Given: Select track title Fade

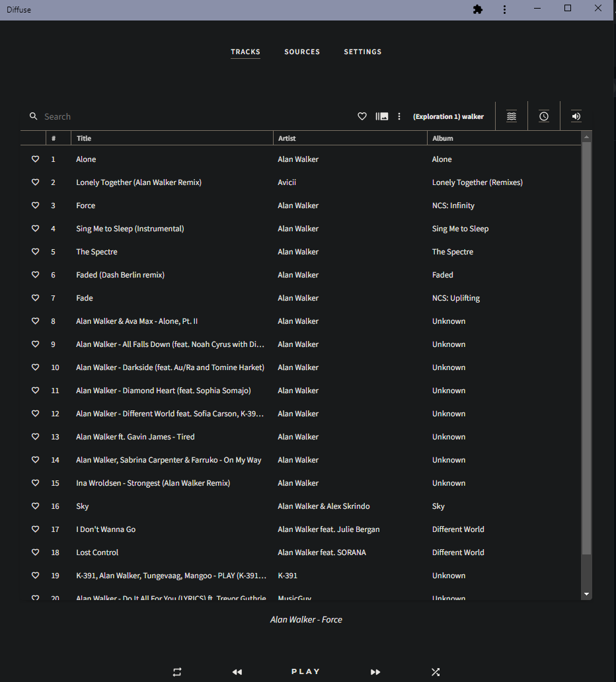Looking at the screenshot, I should (x=85, y=297).
